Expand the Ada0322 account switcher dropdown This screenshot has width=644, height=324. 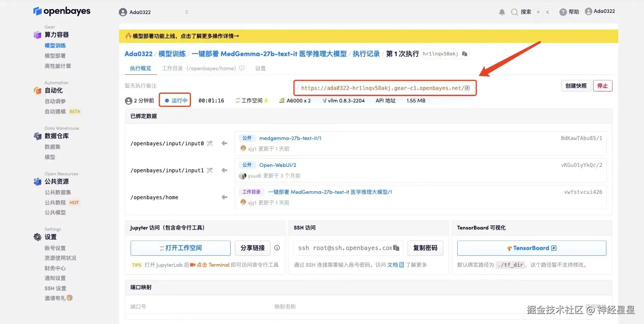(x=186, y=12)
